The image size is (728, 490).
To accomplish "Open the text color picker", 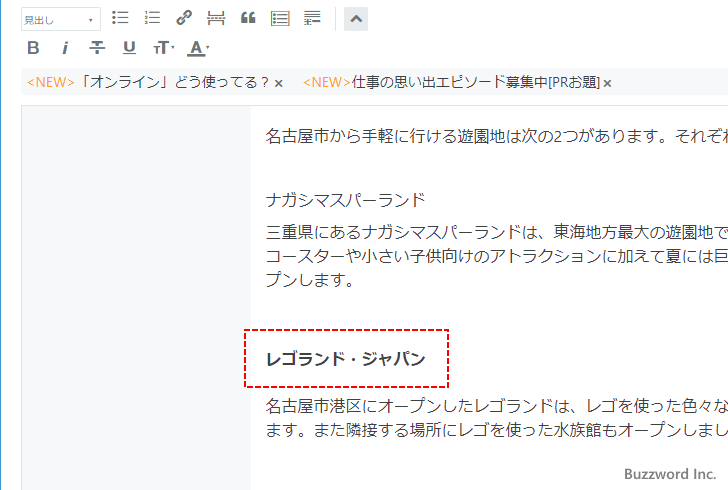I will (198, 48).
